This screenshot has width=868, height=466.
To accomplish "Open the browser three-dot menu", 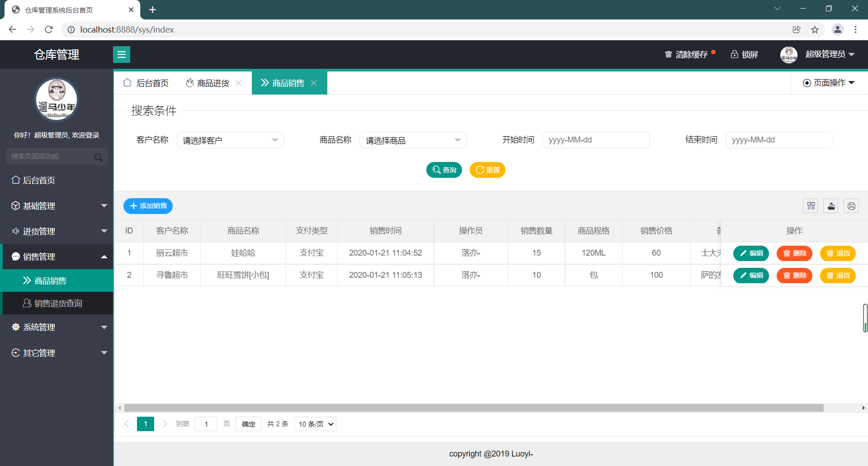I will pos(855,29).
